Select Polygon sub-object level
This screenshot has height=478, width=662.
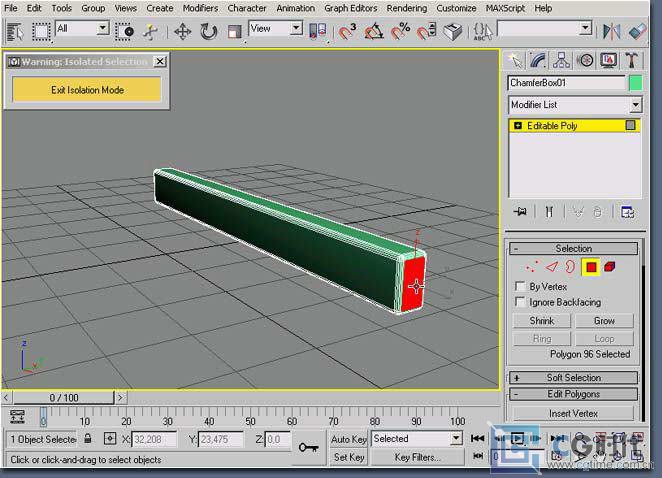[x=591, y=267]
